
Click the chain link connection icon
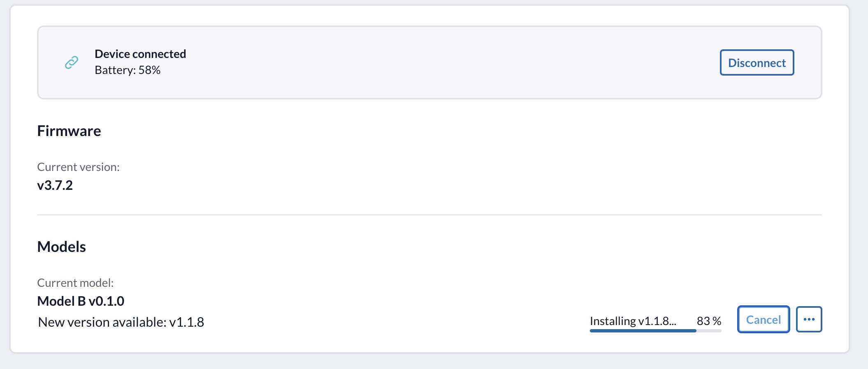tap(72, 62)
